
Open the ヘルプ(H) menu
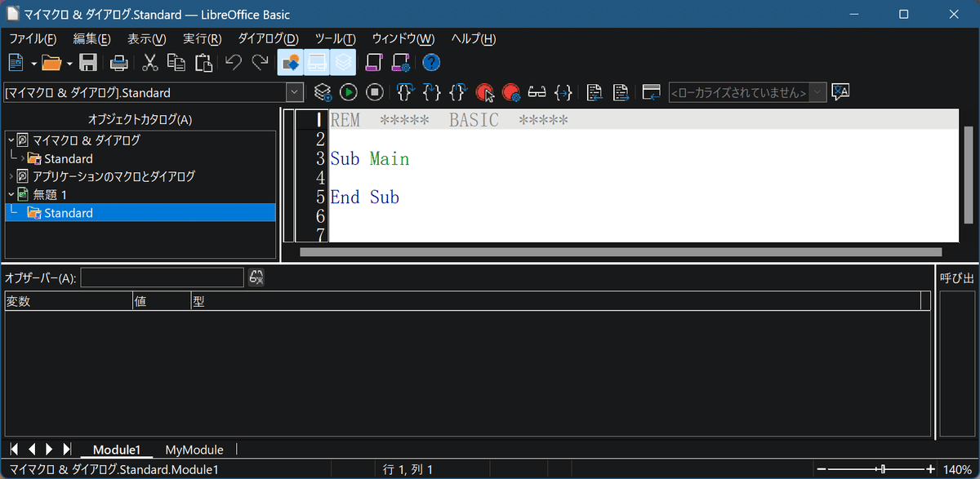474,38
